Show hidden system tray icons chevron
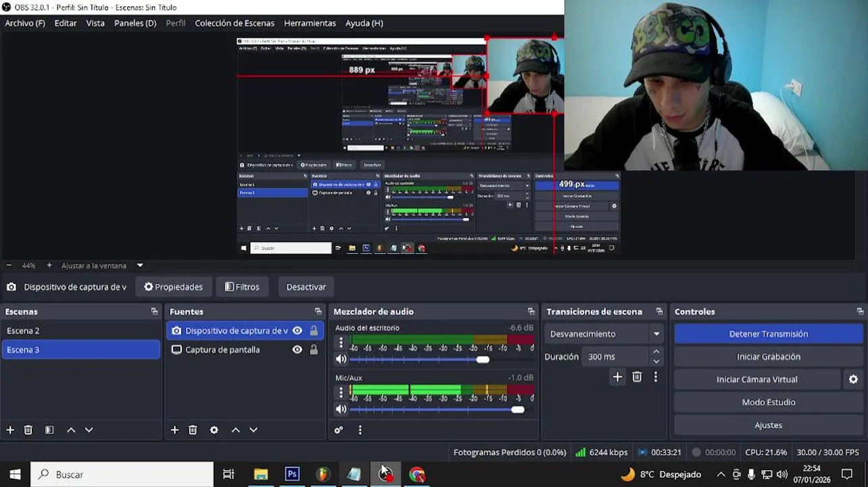This screenshot has height=487, width=868. pyautogui.click(x=721, y=474)
